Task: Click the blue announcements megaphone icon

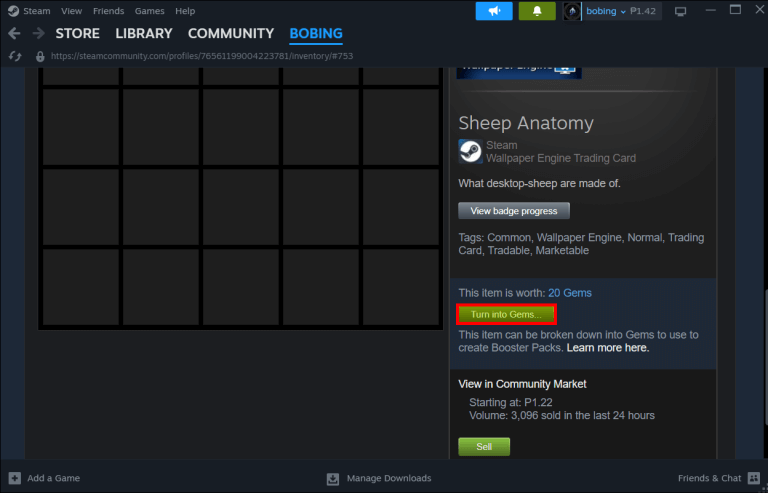Action: pos(494,11)
